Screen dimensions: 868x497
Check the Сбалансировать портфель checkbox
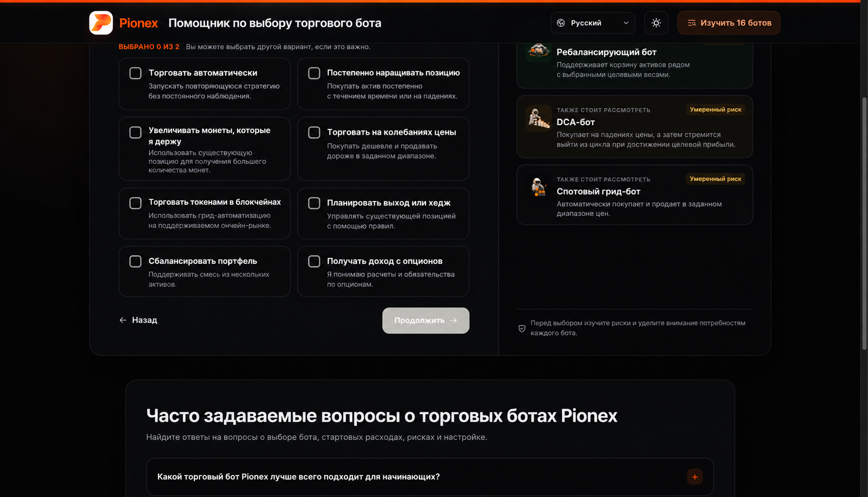(x=136, y=261)
